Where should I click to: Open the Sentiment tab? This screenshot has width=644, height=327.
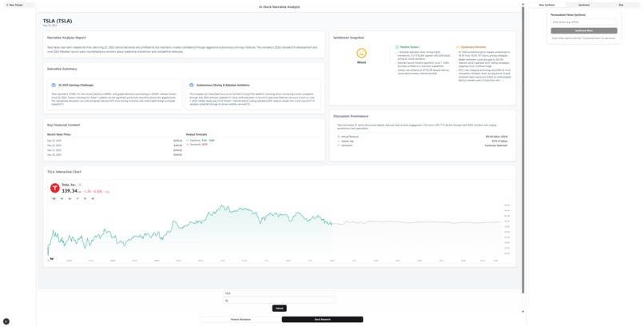[583, 5]
